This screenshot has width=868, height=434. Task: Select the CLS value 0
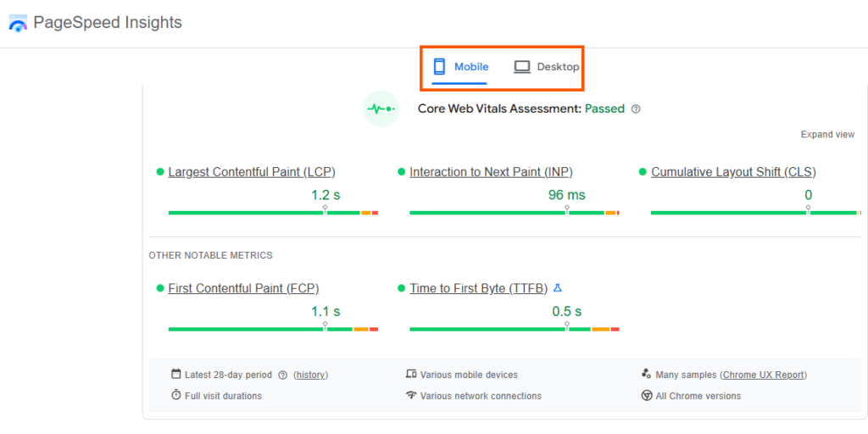808,195
